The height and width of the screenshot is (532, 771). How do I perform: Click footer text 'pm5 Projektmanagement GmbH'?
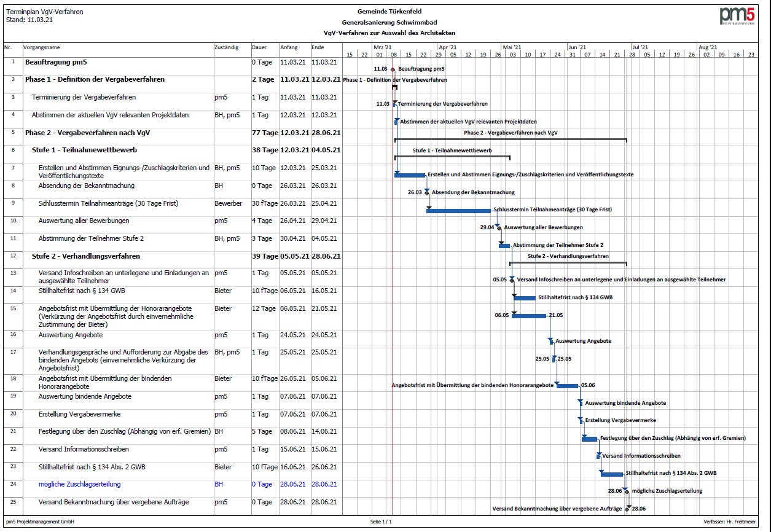(x=40, y=522)
